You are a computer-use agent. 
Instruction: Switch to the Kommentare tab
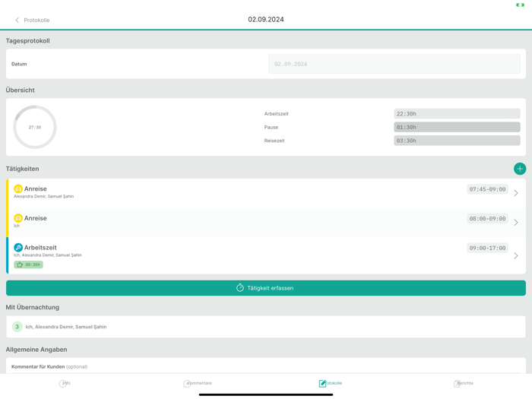click(198, 383)
